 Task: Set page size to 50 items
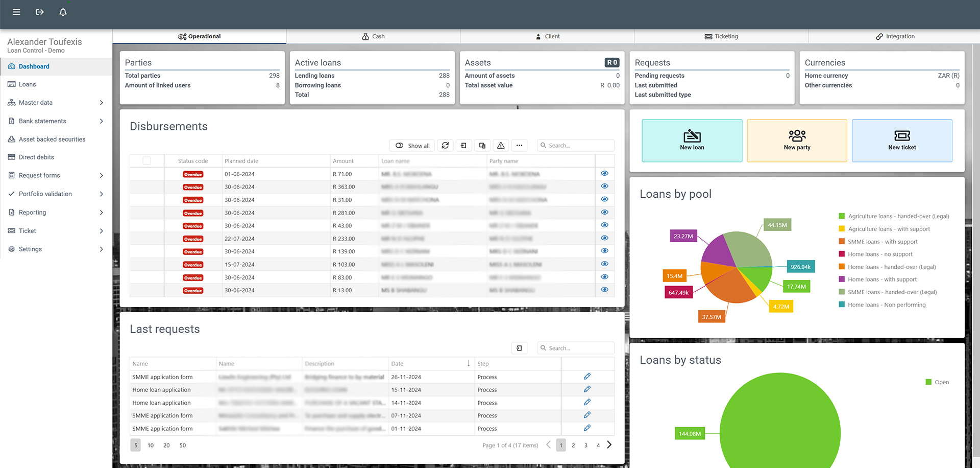[x=183, y=446]
